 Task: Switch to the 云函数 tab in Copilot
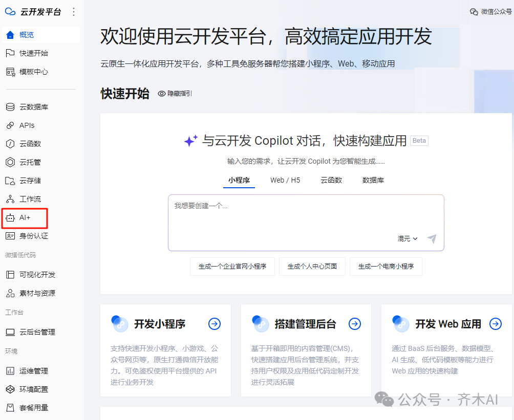point(331,180)
